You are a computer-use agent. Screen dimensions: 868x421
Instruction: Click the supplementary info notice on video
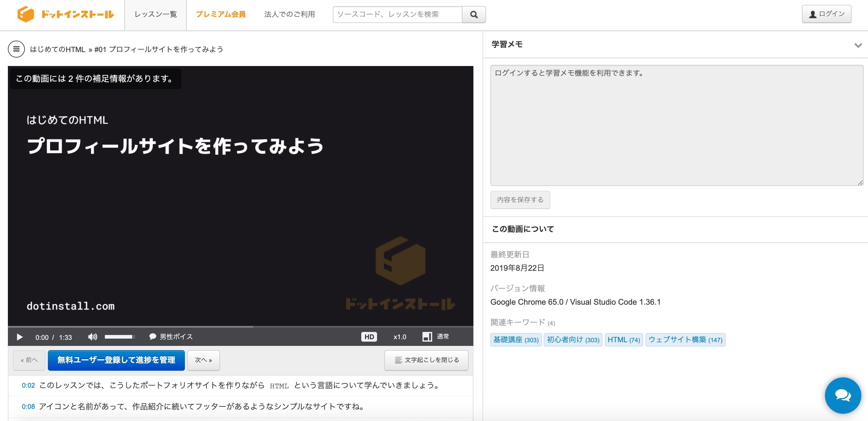click(95, 78)
